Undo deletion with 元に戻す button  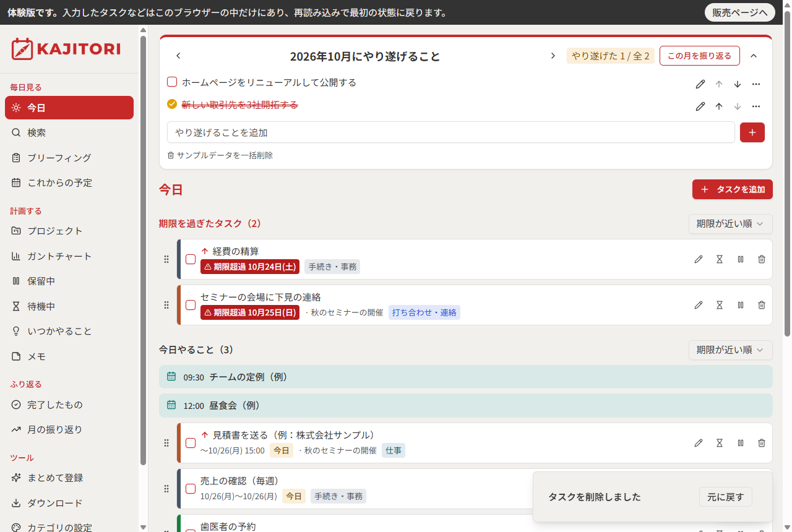726,497
